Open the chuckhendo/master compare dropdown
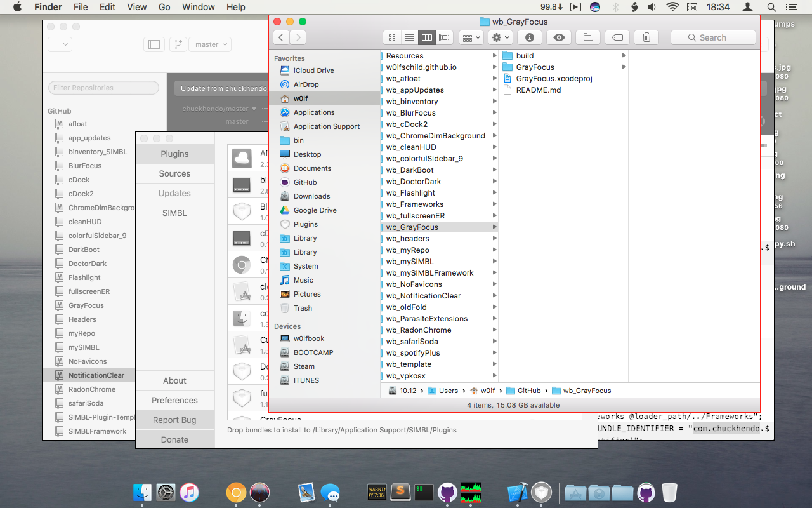 219,109
